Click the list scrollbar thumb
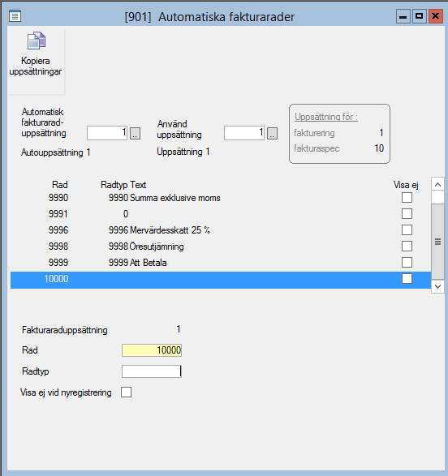Viewport: 448px width, 476px height. pos(437,242)
